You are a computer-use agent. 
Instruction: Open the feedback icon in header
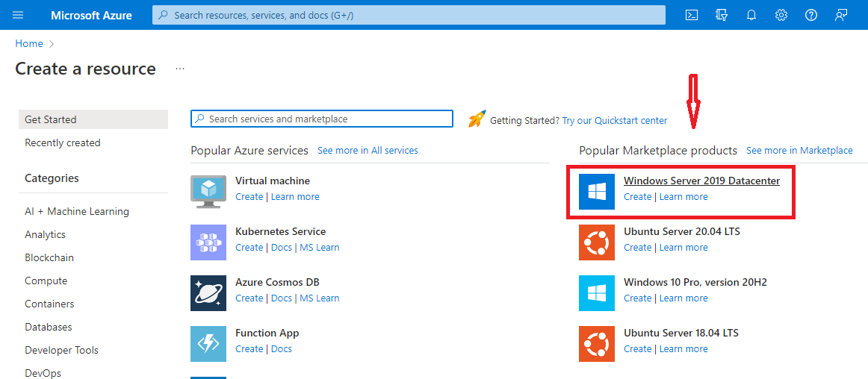(841, 15)
